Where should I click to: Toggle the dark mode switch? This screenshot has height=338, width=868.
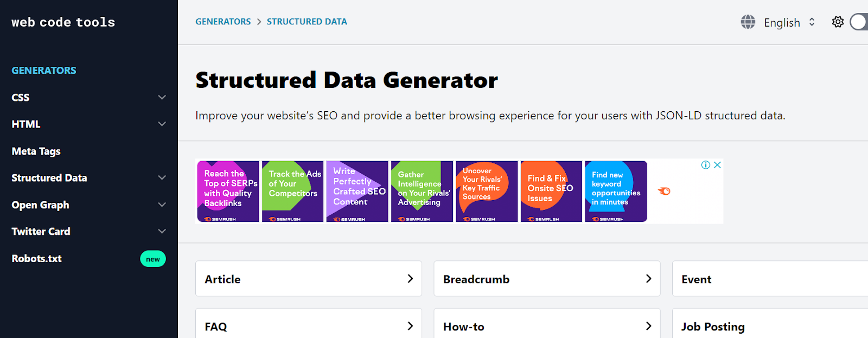[859, 22]
